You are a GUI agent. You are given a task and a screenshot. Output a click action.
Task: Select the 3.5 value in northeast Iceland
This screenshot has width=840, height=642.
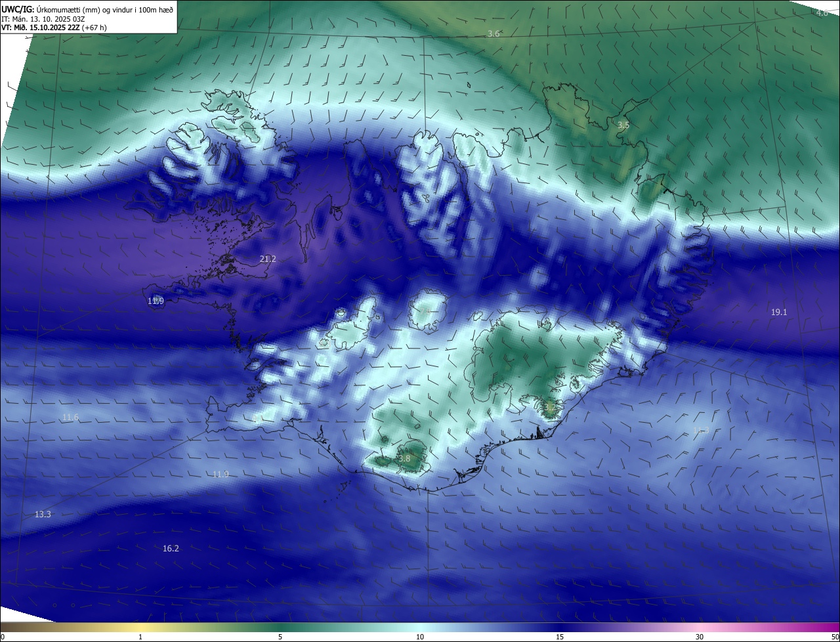point(623,125)
